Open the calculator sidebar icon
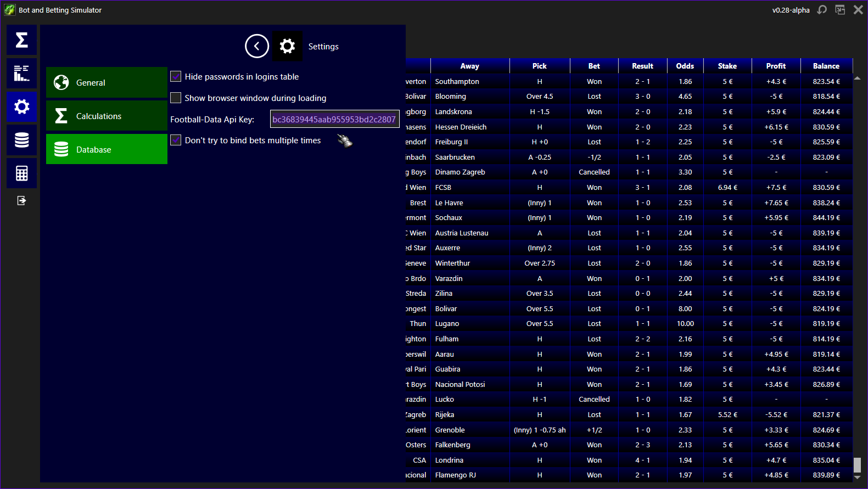Screen dimensions: 868x489 pyautogui.click(x=21, y=173)
